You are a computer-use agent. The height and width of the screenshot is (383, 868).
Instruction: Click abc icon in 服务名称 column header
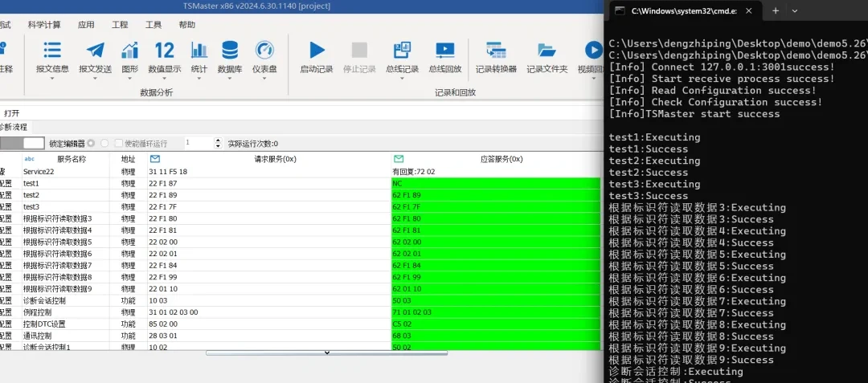click(30, 159)
